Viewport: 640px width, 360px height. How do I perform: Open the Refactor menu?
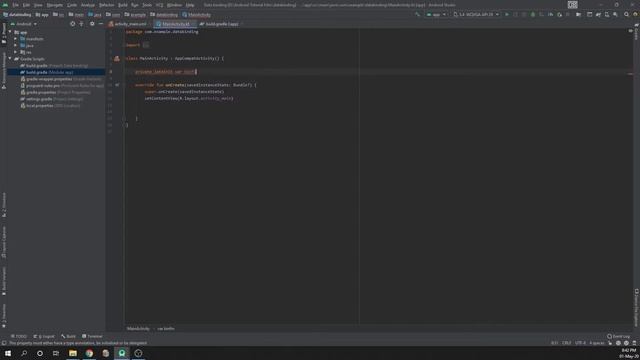[107, 5]
